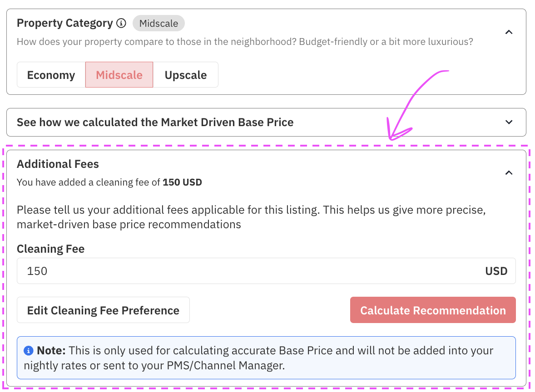
Task: Click the property comparison description text
Action: 245,42
